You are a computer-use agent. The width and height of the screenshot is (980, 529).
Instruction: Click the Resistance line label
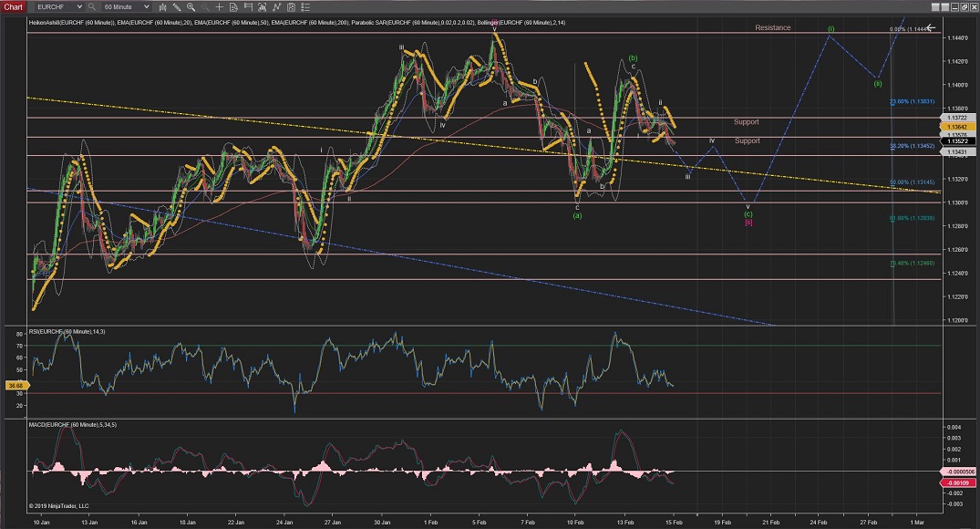(x=772, y=28)
